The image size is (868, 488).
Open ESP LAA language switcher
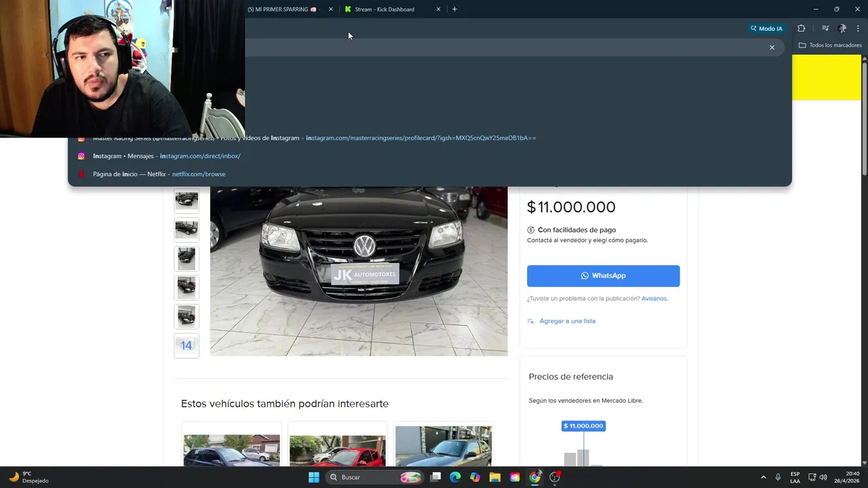pos(795,477)
